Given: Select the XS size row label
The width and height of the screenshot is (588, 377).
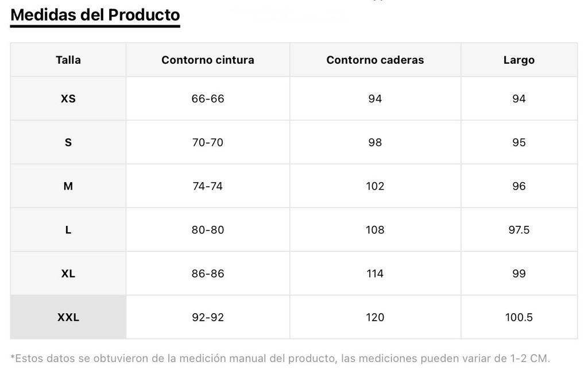Looking at the screenshot, I should (68, 99).
